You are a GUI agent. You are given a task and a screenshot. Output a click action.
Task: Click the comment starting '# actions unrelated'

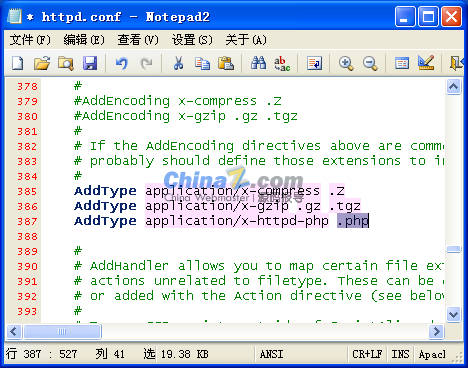coord(259,281)
